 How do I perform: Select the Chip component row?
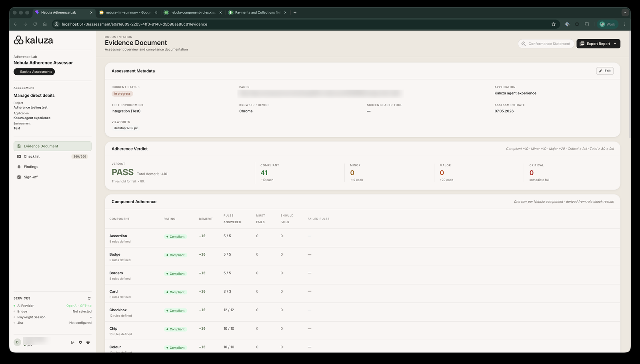362,331
